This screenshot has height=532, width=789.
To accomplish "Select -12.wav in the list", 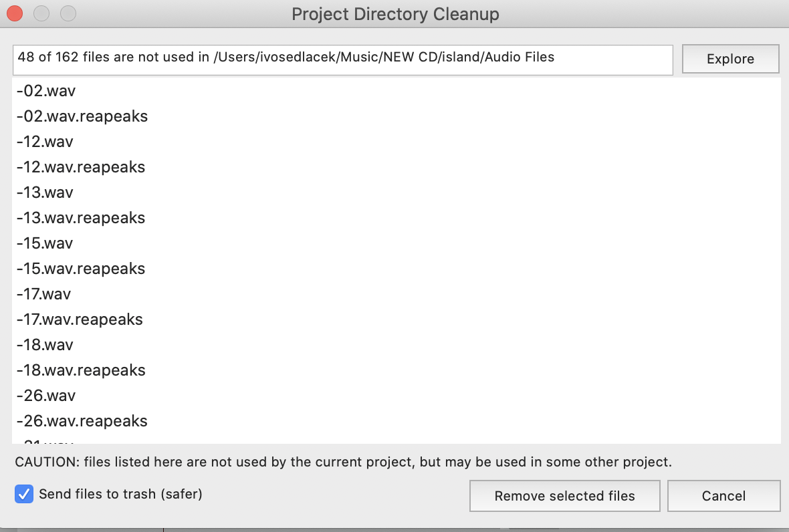I will [x=45, y=142].
